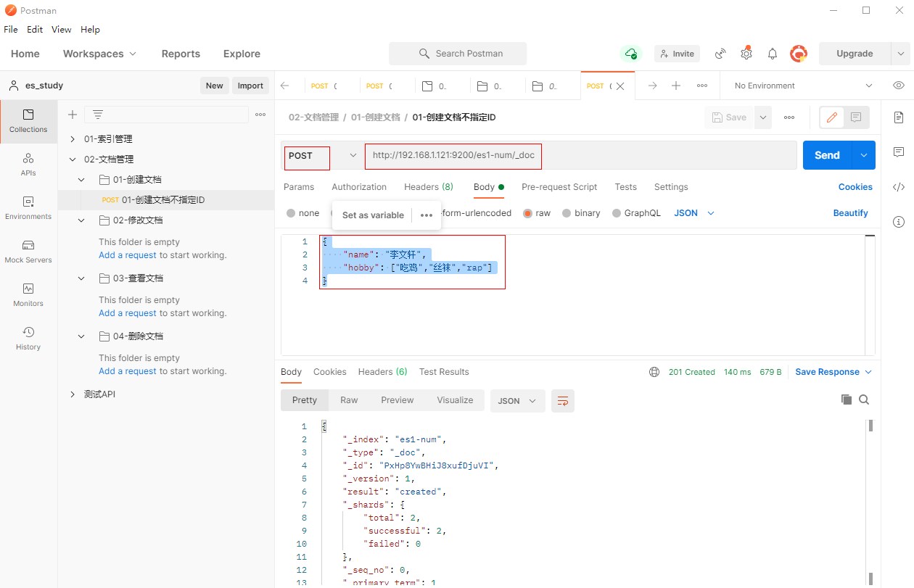The image size is (914, 588).
Task: Select the none body type radio
Action: tap(291, 213)
